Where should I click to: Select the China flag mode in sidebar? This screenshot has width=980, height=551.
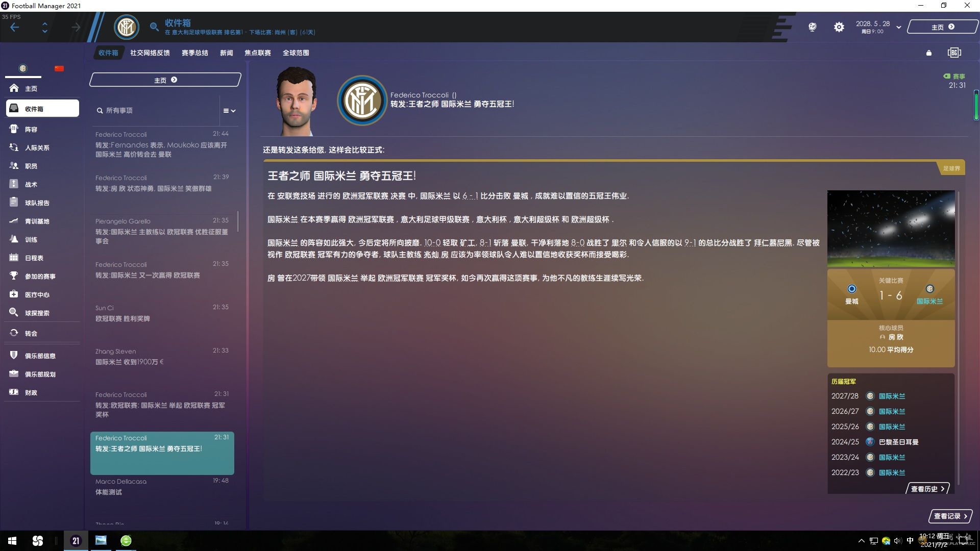(59, 68)
